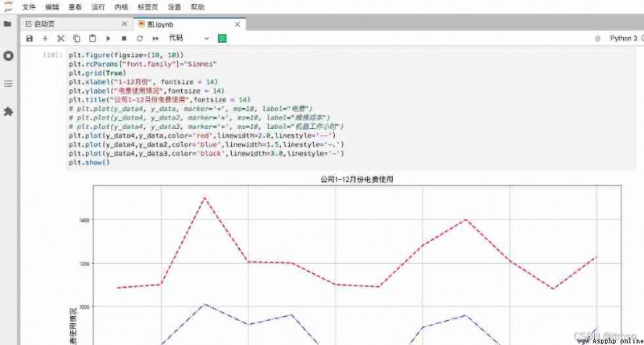The height and width of the screenshot is (345, 644).
Task: Open the 帮助 menu
Action: coord(197,7)
